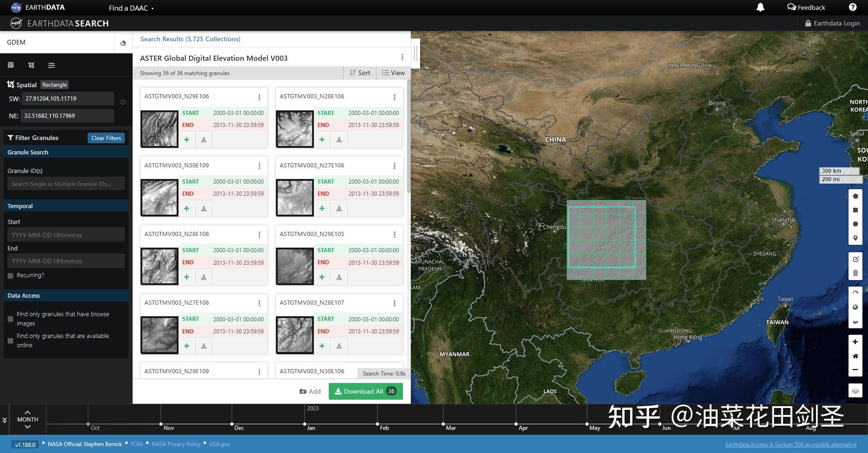This screenshot has height=453, width=868.
Task: Open thumbnail of ASTGTMV003_N29E105
Action: (295, 267)
